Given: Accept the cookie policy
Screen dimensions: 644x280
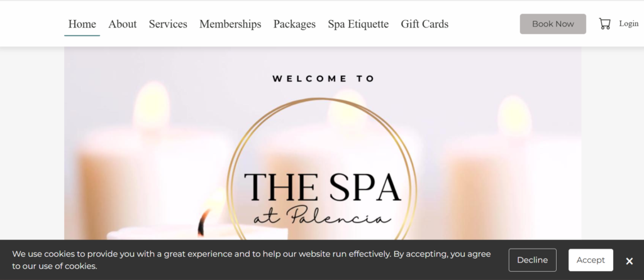Looking at the screenshot, I should pyautogui.click(x=591, y=260).
